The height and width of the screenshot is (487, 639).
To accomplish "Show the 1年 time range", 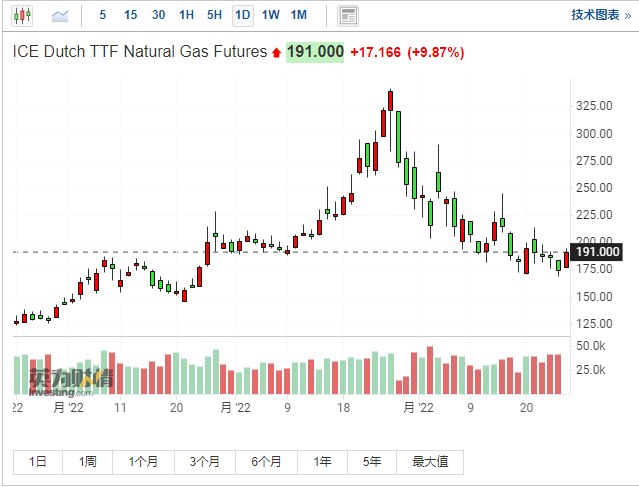I will click(x=322, y=462).
